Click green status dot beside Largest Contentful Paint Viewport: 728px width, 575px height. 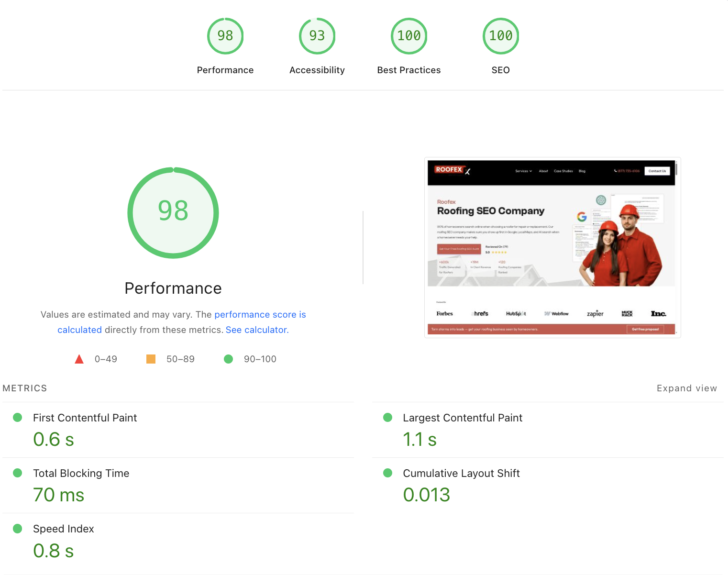click(388, 418)
